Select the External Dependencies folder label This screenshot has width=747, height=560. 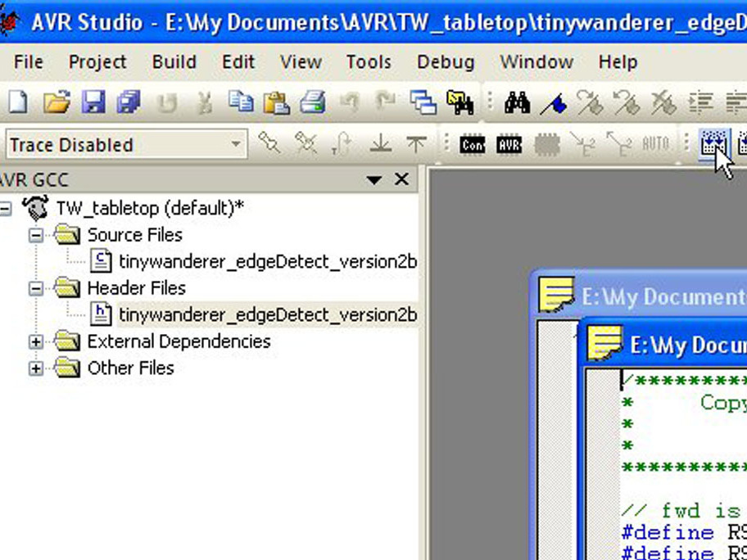click(179, 342)
